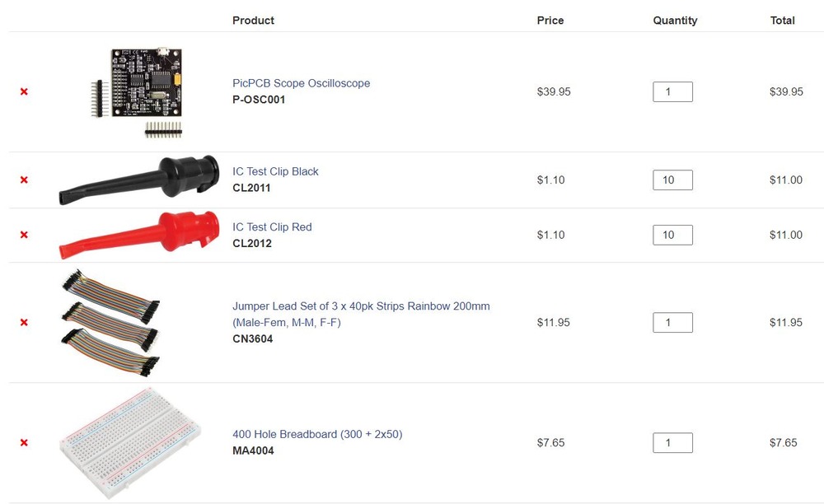
Task: Click the black test clip image
Action: (139, 180)
